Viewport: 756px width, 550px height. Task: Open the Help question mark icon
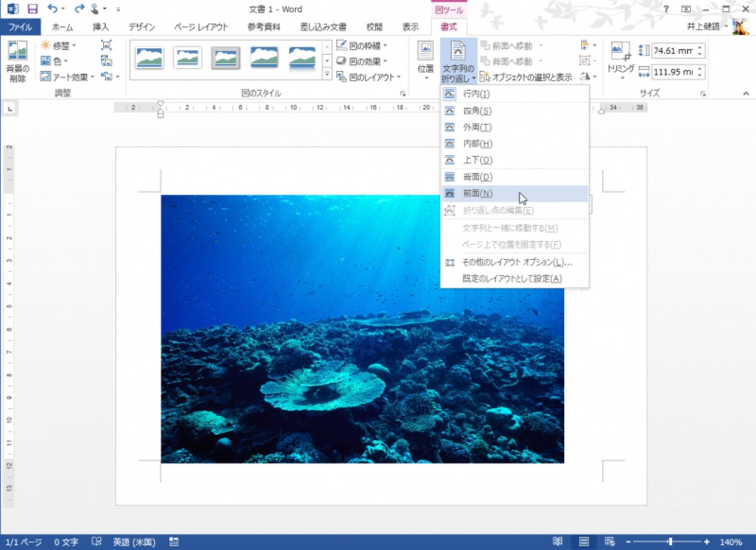pyautogui.click(x=666, y=9)
